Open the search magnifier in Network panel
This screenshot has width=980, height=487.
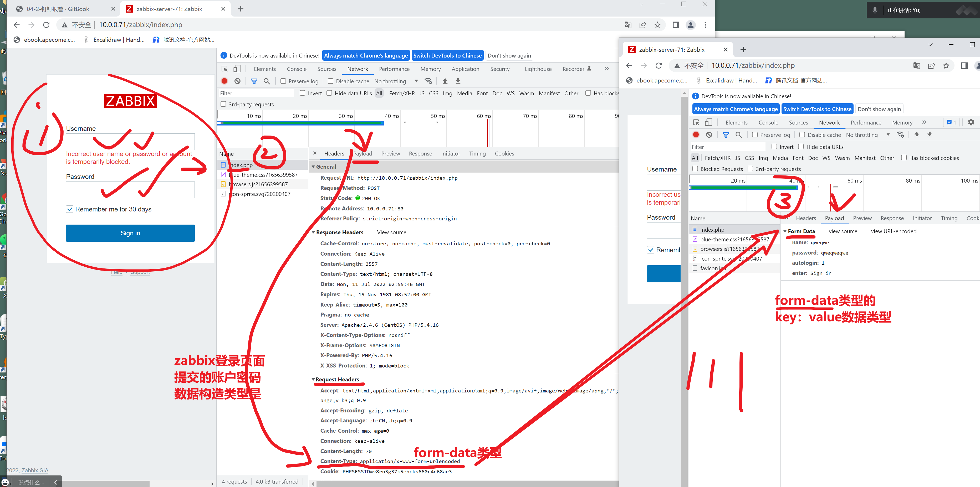click(x=267, y=81)
